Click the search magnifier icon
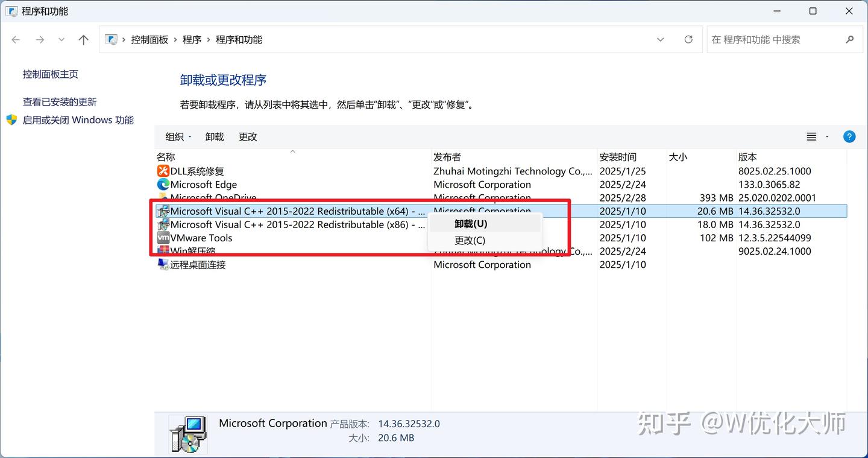 click(x=850, y=40)
